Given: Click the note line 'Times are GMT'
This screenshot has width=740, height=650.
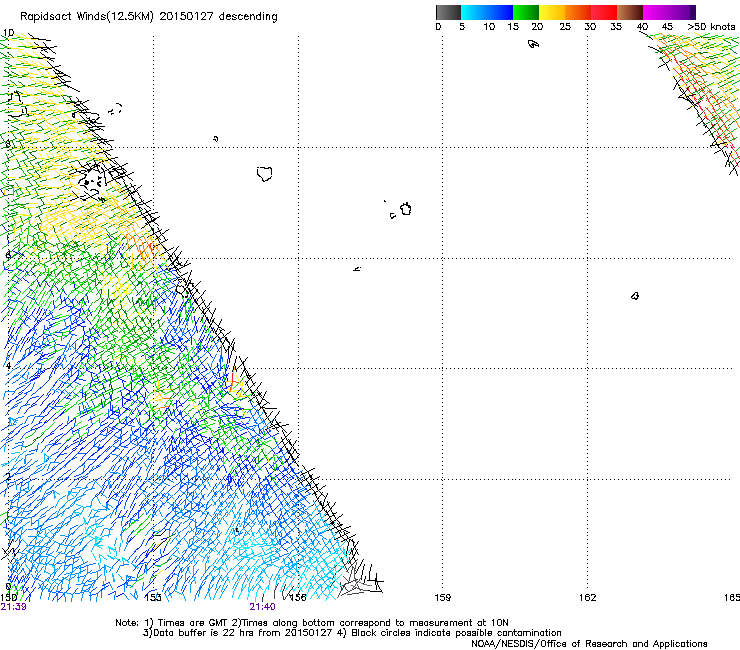Looking at the screenshot, I should coord(192,623).
